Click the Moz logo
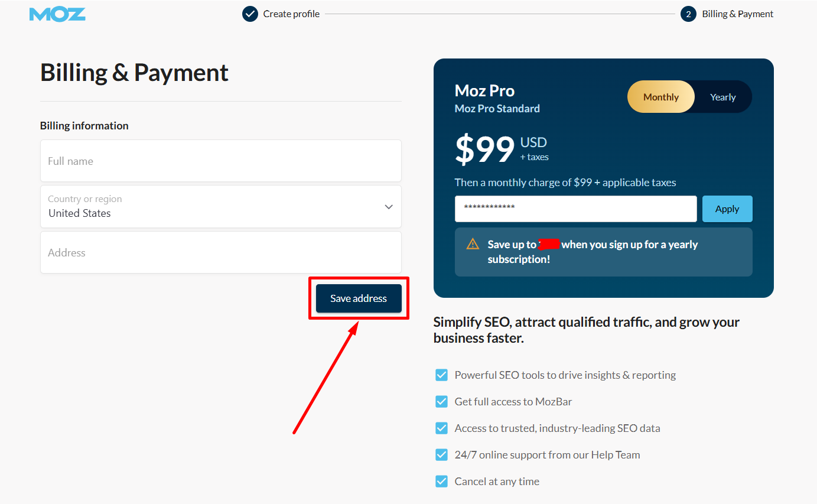 pyautogui.click(x=57, y=14)
